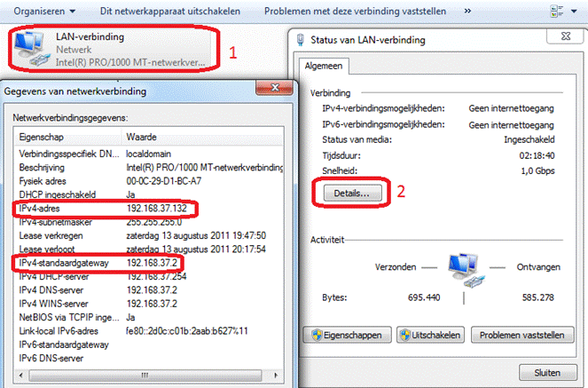Click the Sluiten button
This screenshot has height=388, width=588.
point(547,373)
